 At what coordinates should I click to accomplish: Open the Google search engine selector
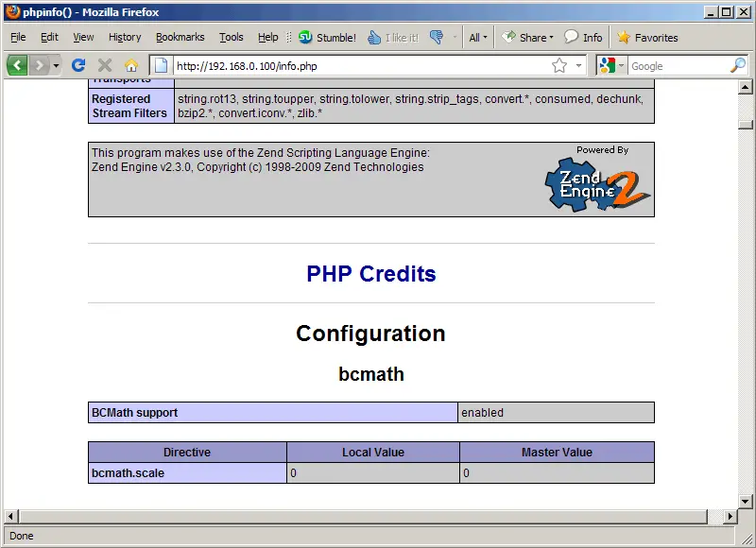[610, 65]
